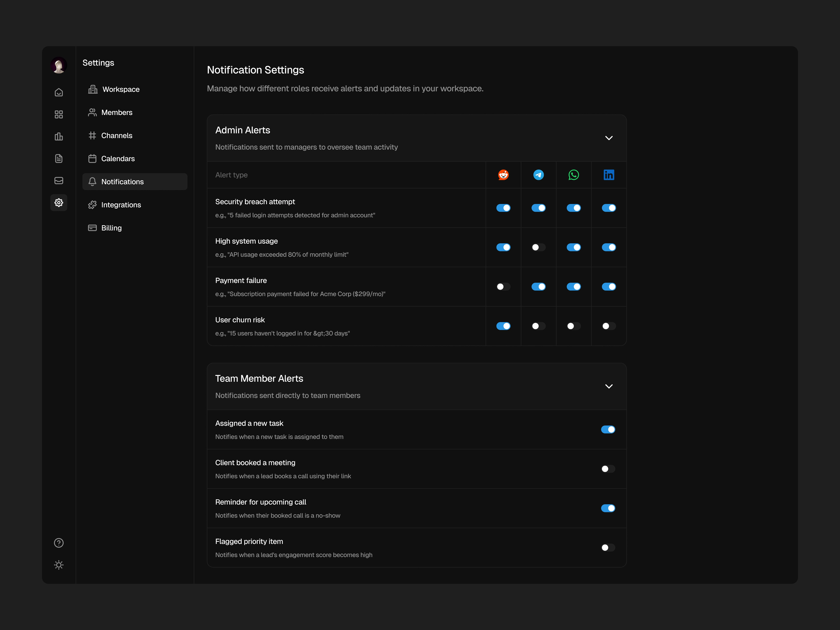Screen dimensions: 840x630
Task: Click the document icon in sidebar
Action: coord(59,158)
